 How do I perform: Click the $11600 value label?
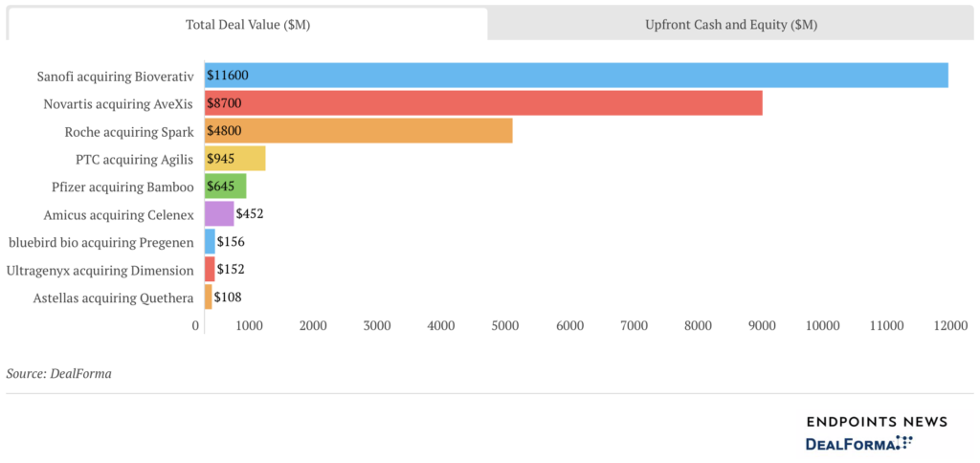click(228, 76)
